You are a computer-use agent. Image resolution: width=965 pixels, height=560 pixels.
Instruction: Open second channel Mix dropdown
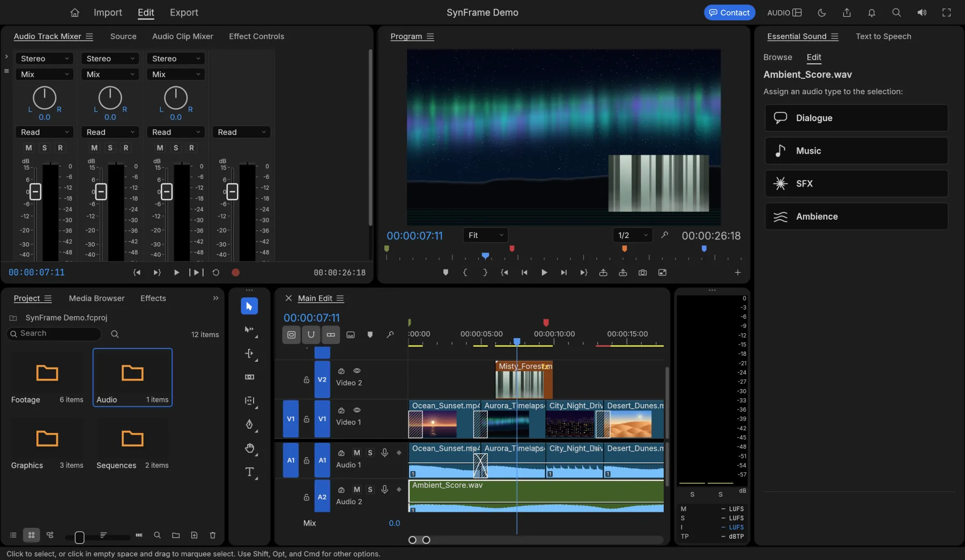pos(110,74)
